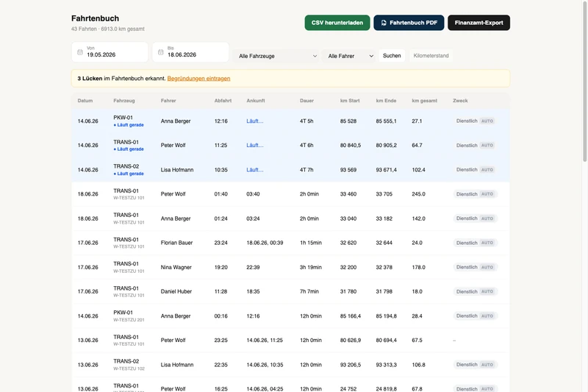Edit the Bis date 18.06.2026

coord(190,52)
